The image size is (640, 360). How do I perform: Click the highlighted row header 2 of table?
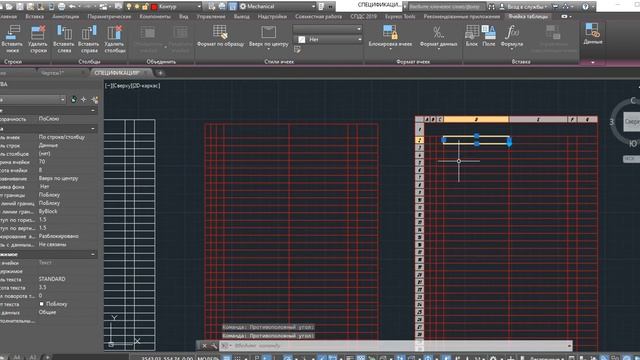(419, 140)
